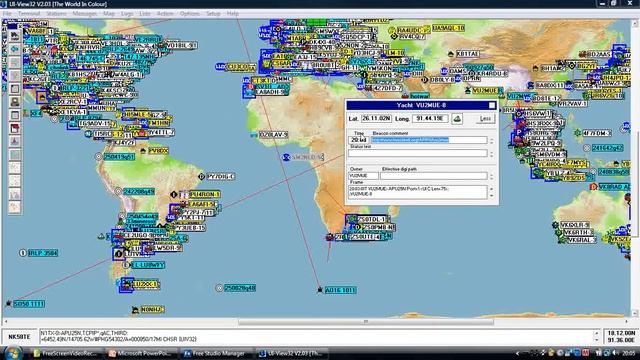The image size is (640, 360).
Task: Open the Setup menu
Action: (x=213, y=13)
